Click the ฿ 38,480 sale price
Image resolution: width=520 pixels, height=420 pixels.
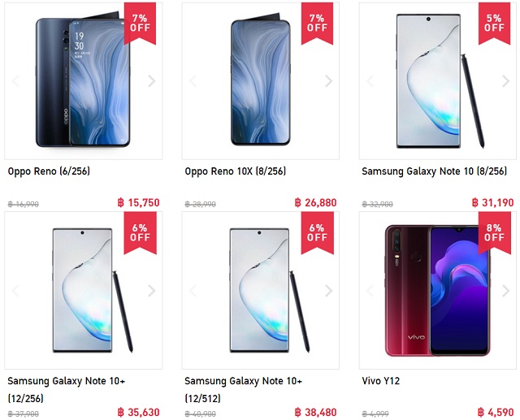tap(315, 412)
